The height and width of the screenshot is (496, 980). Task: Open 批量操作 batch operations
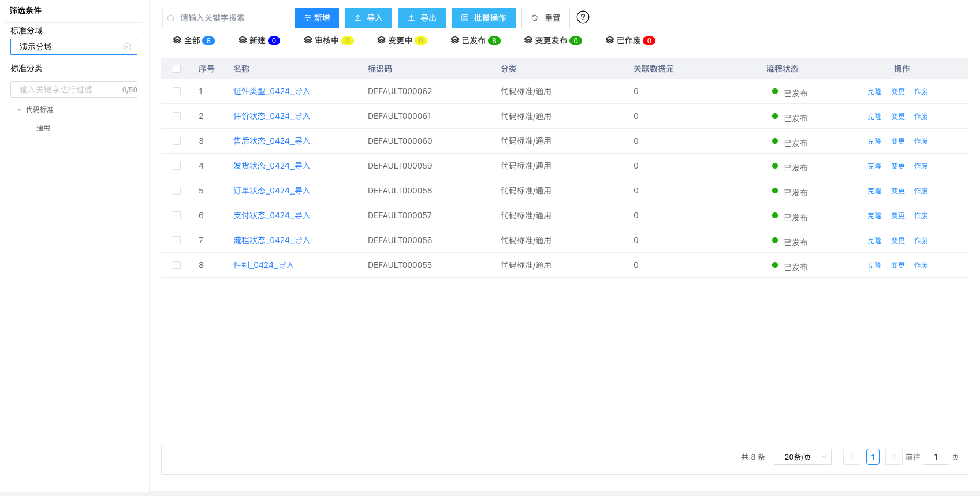(x=483, y=18)
